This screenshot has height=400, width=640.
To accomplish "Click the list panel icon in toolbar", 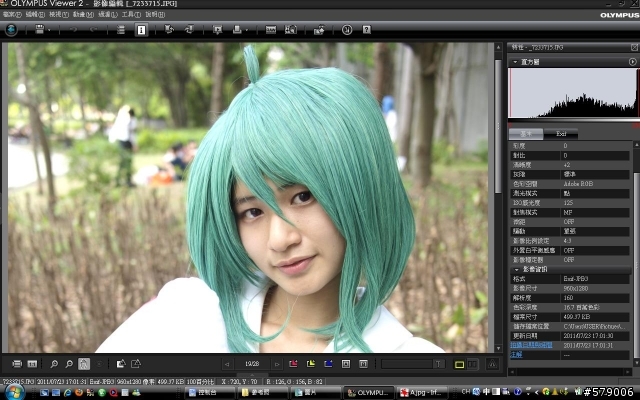I will pos(120,30).
